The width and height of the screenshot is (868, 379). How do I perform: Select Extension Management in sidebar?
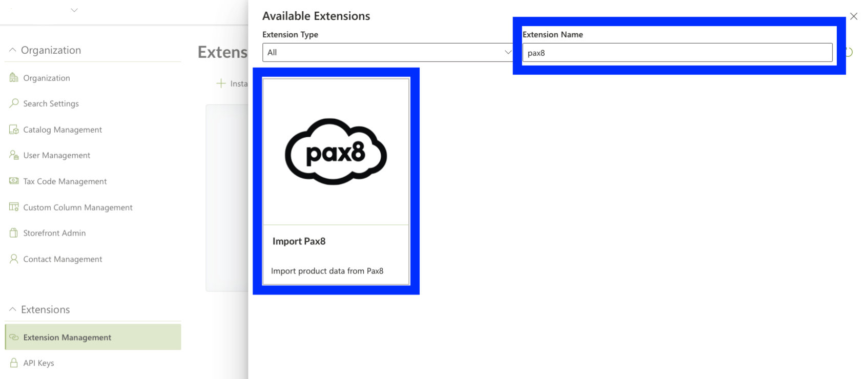coord(93,337)
